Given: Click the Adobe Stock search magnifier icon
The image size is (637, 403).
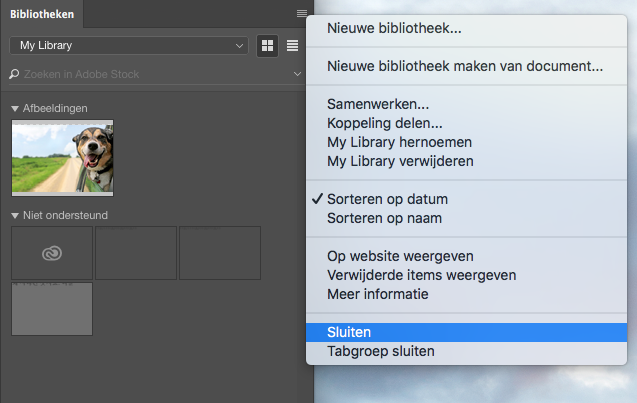Looking at the screenshot, I should [14, 74].
